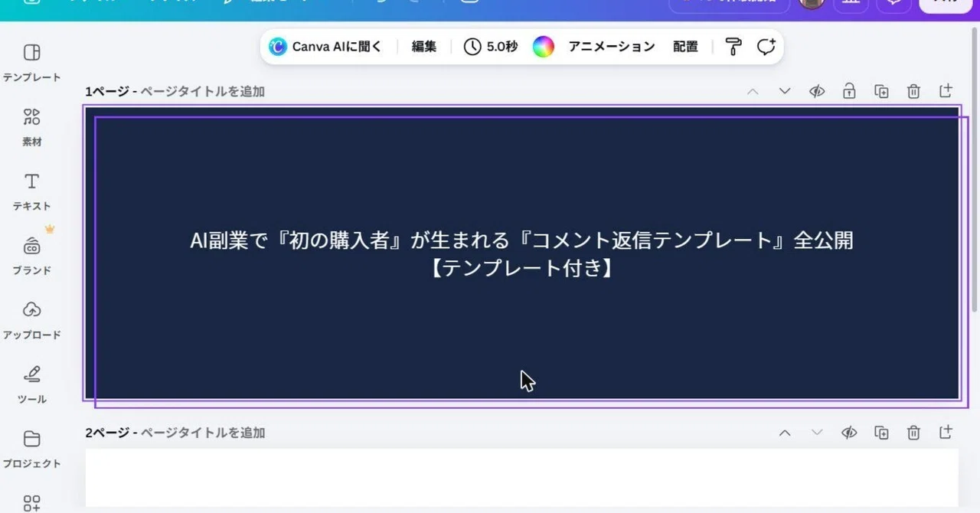
Task: Open the ブランド brand panel
Action: pos(31,255)
